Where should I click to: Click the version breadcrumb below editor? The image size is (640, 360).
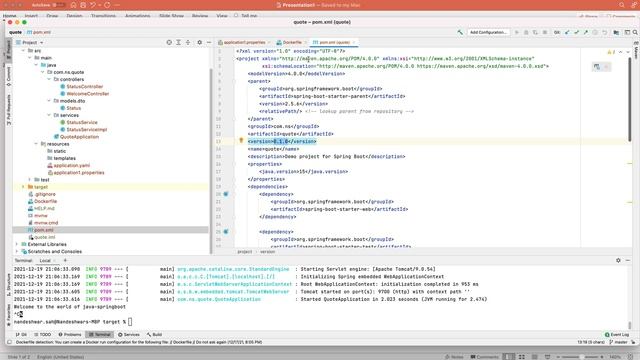point(268,252)
